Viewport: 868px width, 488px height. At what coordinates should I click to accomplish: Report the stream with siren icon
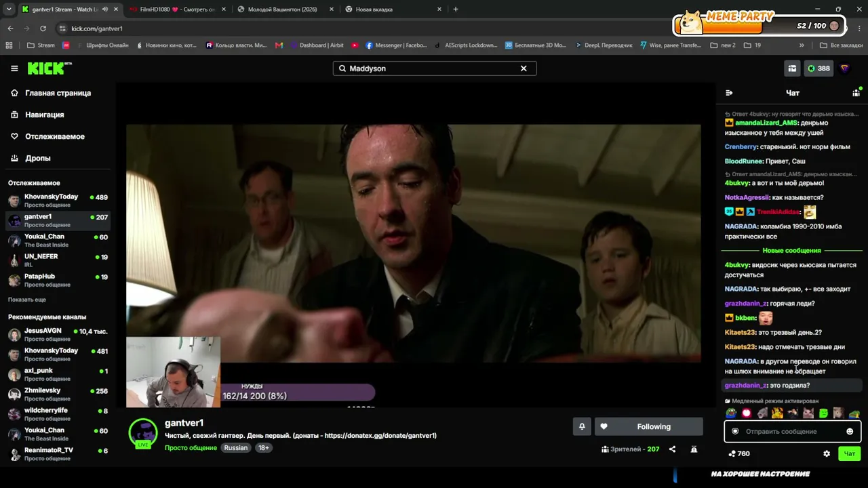(x=694, y=449)
